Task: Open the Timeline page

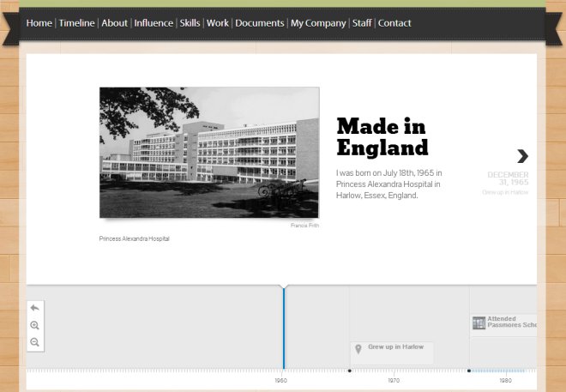Action: [x=76, y=23]
